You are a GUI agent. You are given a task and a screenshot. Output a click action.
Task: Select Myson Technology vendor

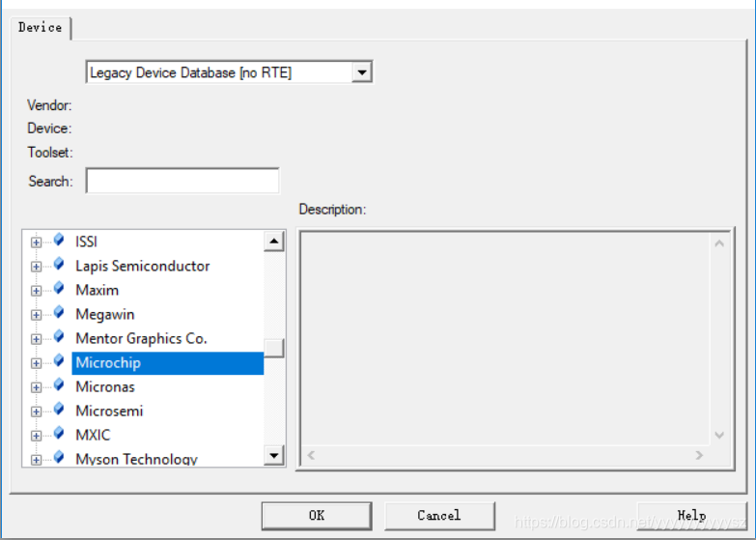[x=136, y=459]
